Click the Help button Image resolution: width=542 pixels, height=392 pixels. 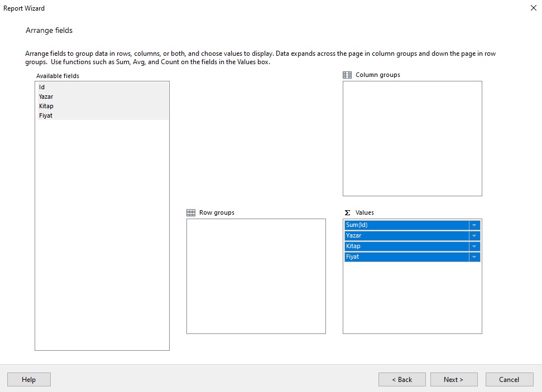pos(28,380)
